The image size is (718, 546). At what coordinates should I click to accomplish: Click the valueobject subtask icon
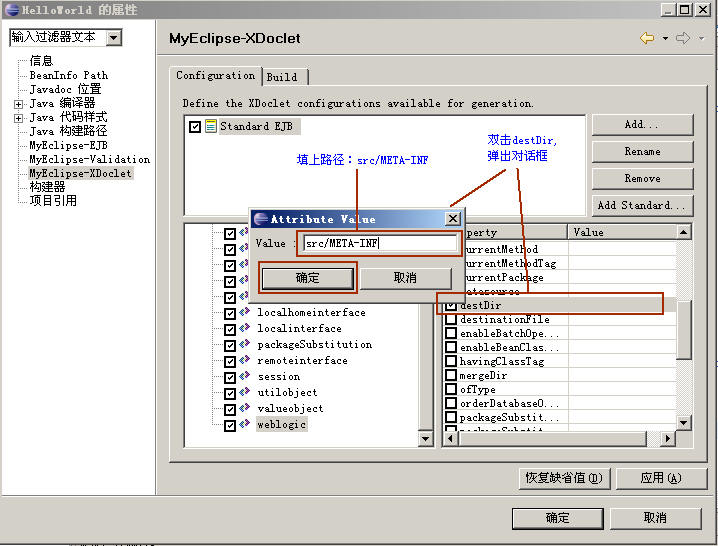245,408
